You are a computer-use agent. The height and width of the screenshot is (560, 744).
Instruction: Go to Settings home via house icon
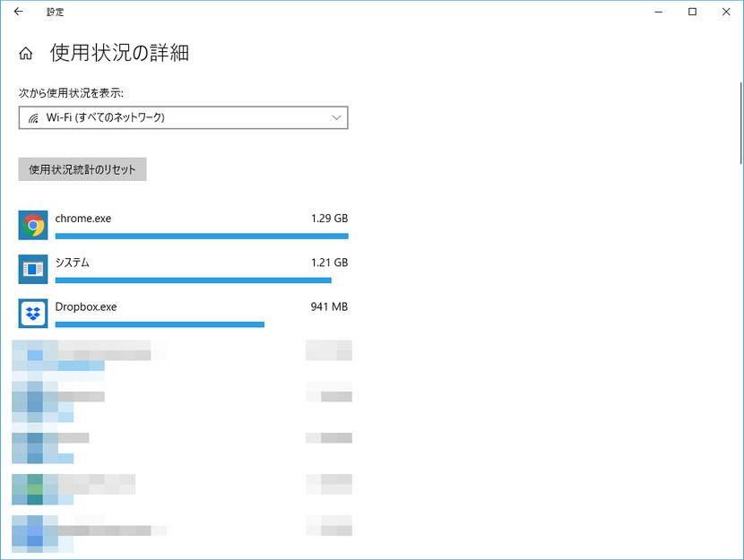26,54
